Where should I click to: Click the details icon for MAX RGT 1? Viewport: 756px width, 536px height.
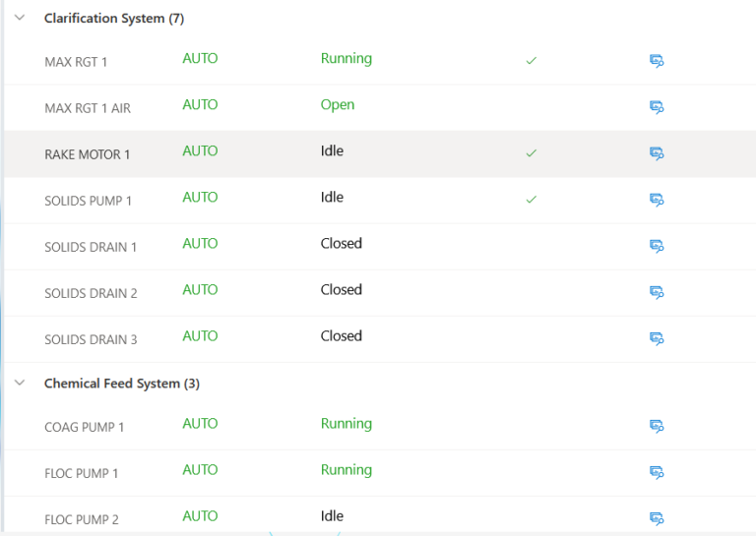[x=657, y=61]
